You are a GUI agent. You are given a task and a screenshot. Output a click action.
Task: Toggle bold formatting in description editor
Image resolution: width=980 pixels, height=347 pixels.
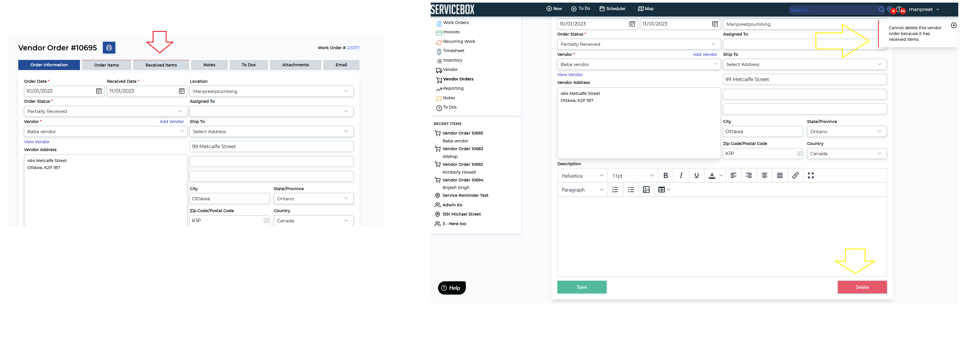665,176
